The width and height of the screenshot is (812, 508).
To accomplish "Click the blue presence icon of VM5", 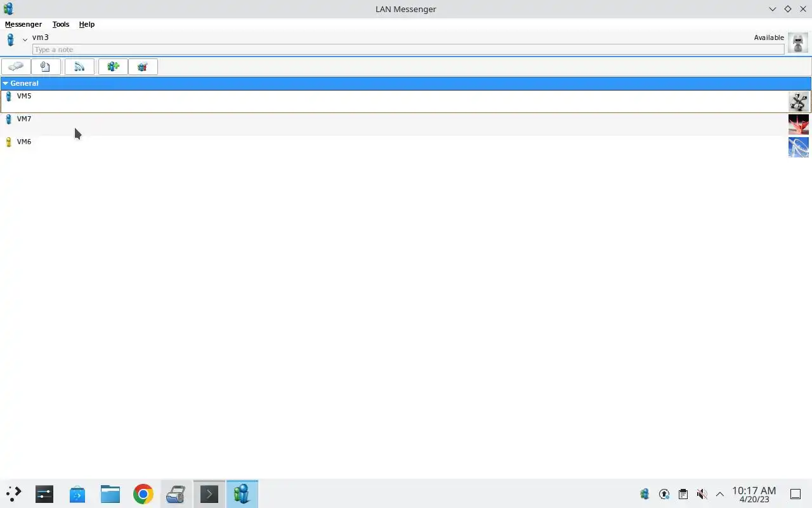I will tap(8, 97).
